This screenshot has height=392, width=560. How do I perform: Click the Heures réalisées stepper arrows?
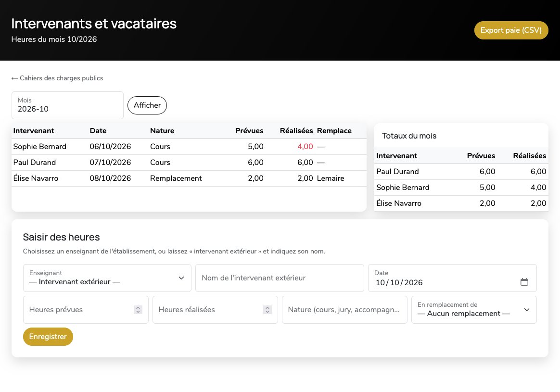pos(267,310)
